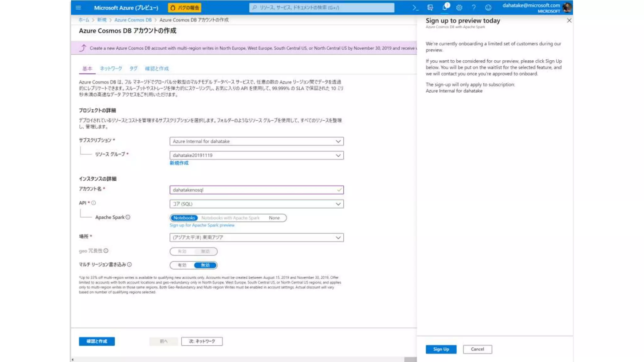Close the Sign up preview panel
The image size is (644, 362).
[569, 20]
